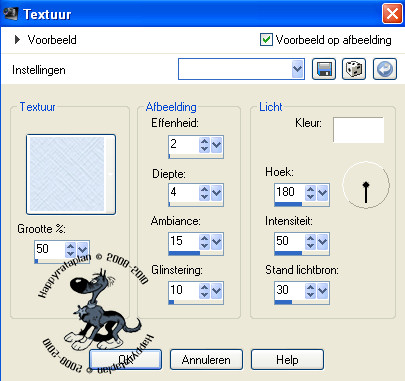Screen dimensions: 405x381
Task: Click inside the Hoek value field
Action: 290,192
